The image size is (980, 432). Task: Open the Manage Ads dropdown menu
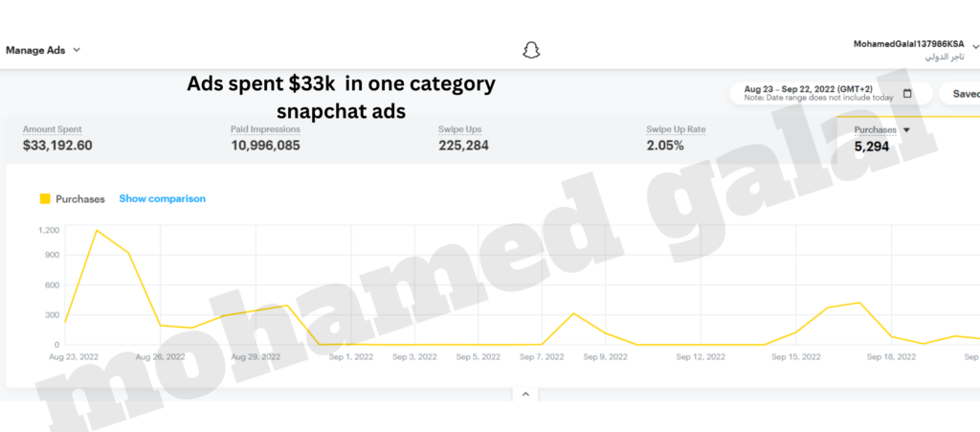[x=43, y=50]
